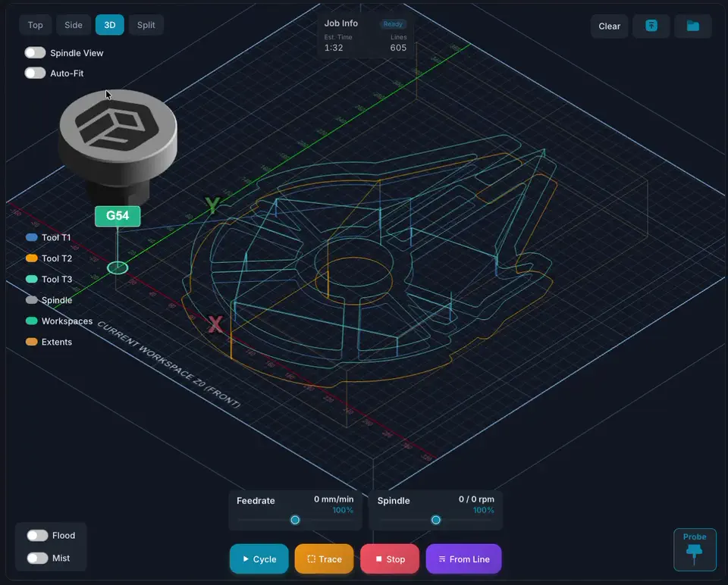Open the folder browse icon

[x=692, y=26]
